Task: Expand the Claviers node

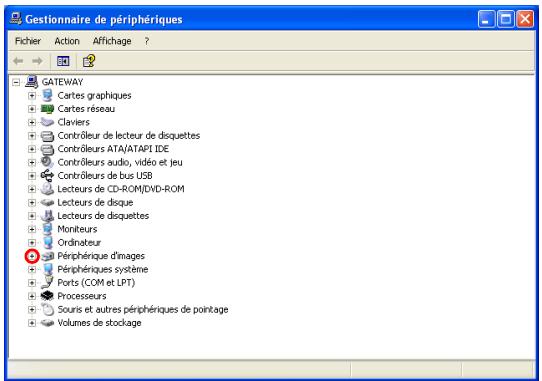Action: click(32, 122)
